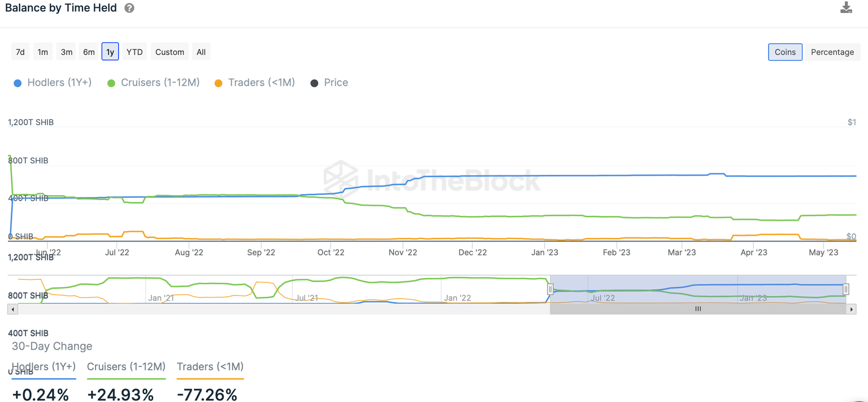Viewport: 868px width, 402px height.
Task: Toggle the Hodlers (1Y+) legend series
Action: pos(53,83)
